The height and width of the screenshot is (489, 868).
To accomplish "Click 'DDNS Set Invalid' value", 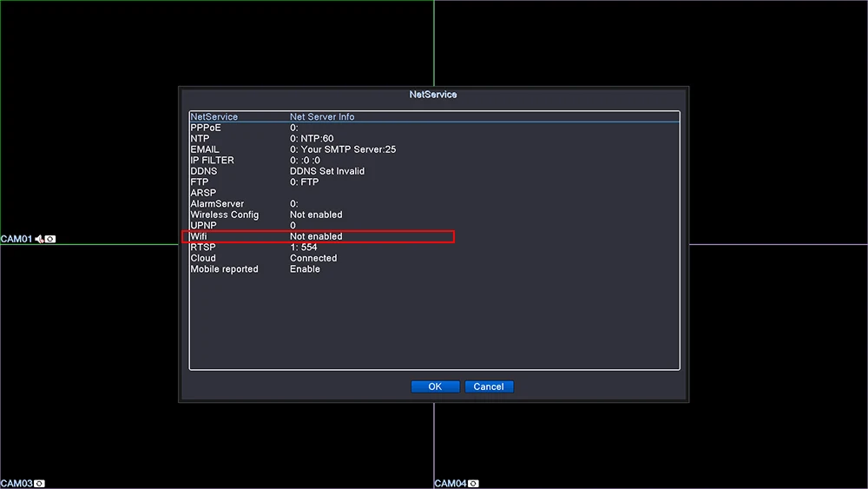I will [327, 171].
